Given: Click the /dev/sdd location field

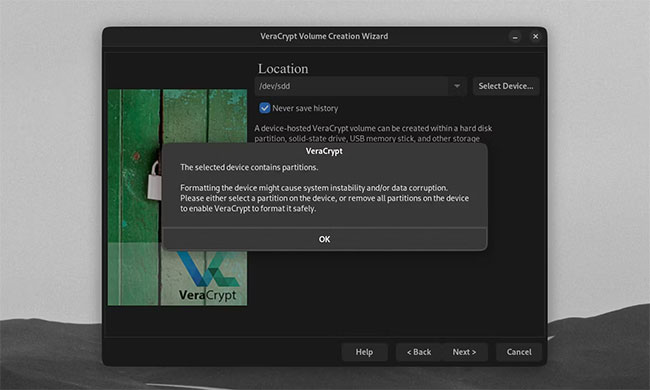Looking at the screenshot, I should click(352, 86).
